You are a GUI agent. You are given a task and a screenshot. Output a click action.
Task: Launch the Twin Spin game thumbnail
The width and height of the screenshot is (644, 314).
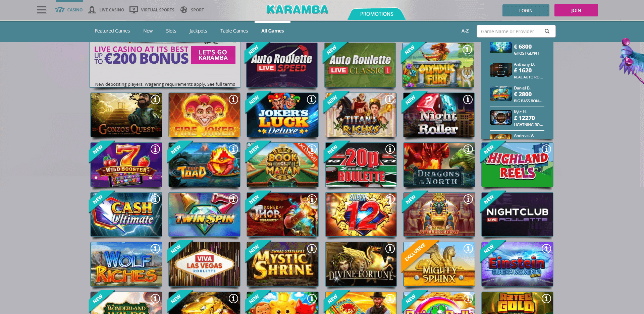click(204, 214)
